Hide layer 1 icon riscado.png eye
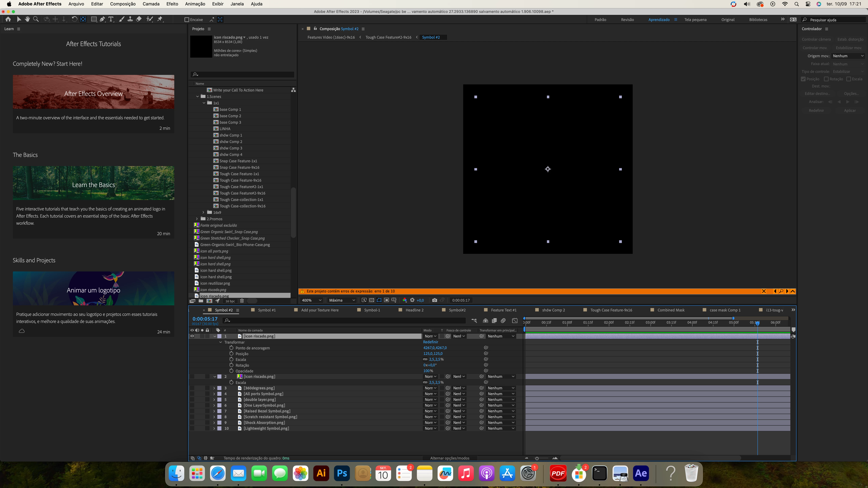This screenshot has width=868, height=488. click(192, 336)
